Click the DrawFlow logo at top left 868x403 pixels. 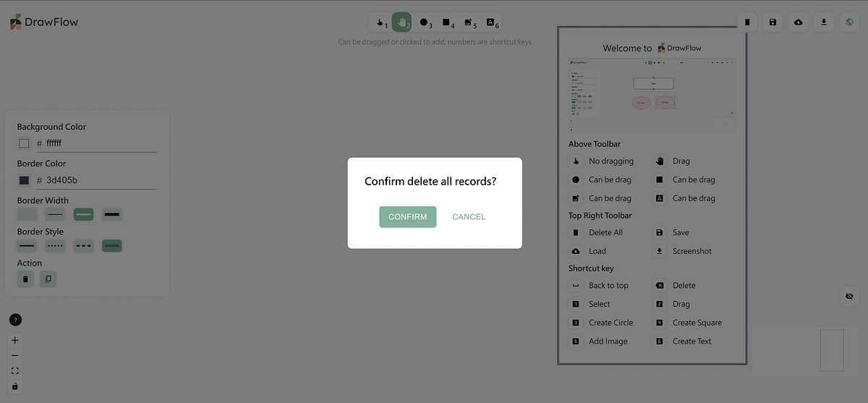click(44, 22)
